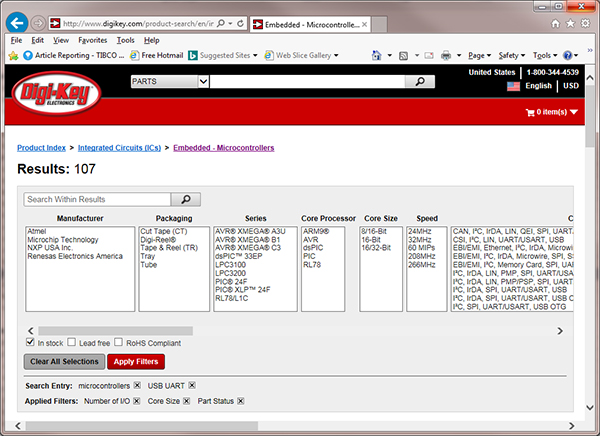600x436 pixels.
Task: Click the search magnifier beside the PARTS box
Action: [x=421, y=80]
